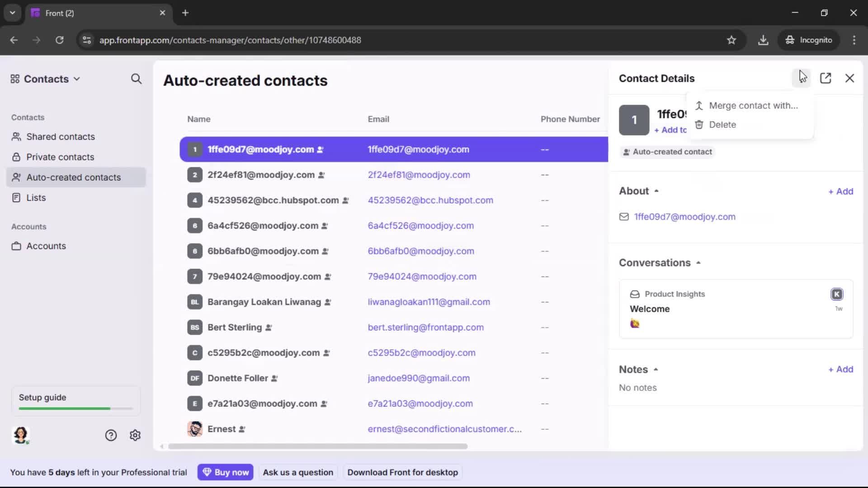Select Delete from the context menu

click(722, 124)
